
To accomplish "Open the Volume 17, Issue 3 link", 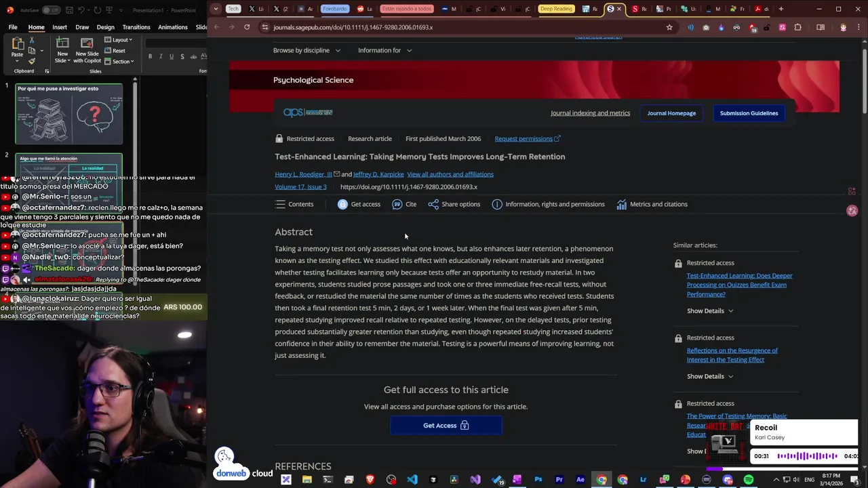I will coord(300,187).
